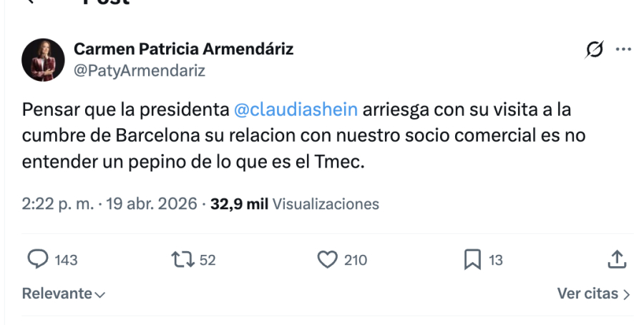Click the 210 likes count

[355, 260]
